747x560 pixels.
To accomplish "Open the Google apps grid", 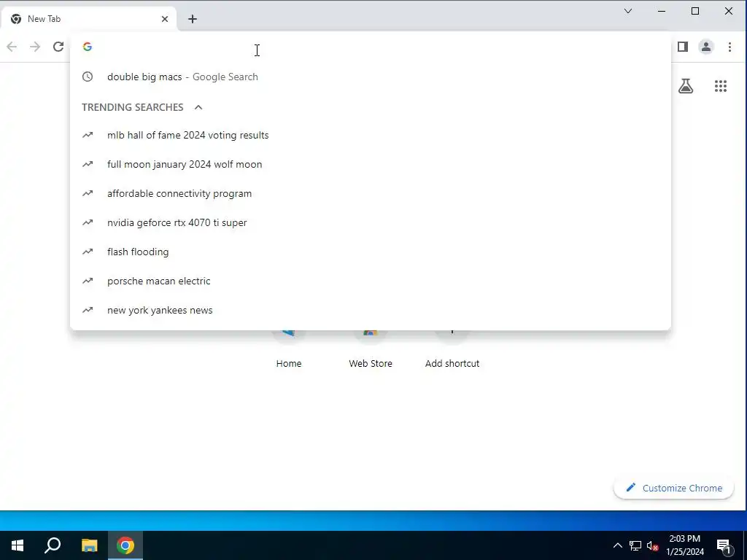I will [x=720, y=86].
